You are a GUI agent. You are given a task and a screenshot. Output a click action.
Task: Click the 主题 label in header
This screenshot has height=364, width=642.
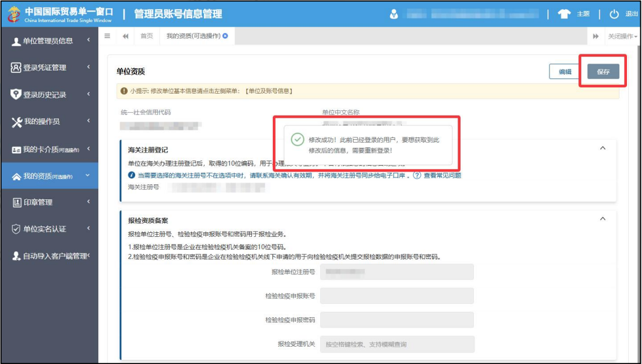point(583,14)
